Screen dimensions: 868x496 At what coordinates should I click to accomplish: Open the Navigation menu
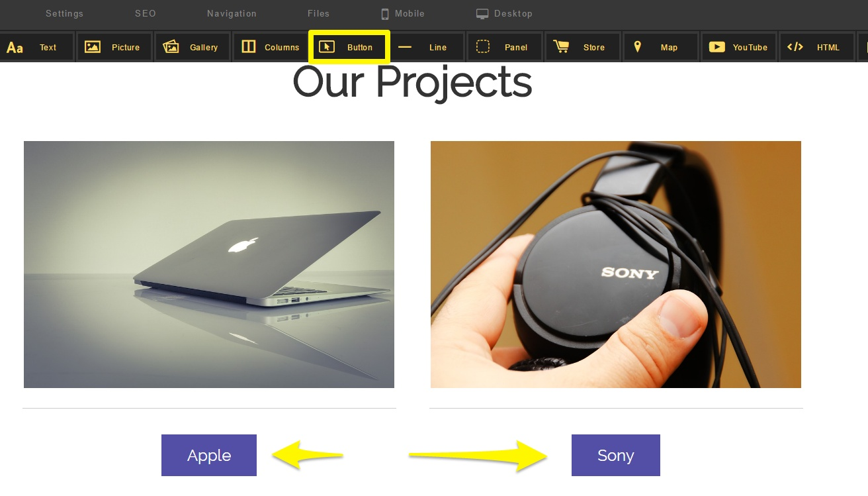pyautogui.click(x=232, y=13)
